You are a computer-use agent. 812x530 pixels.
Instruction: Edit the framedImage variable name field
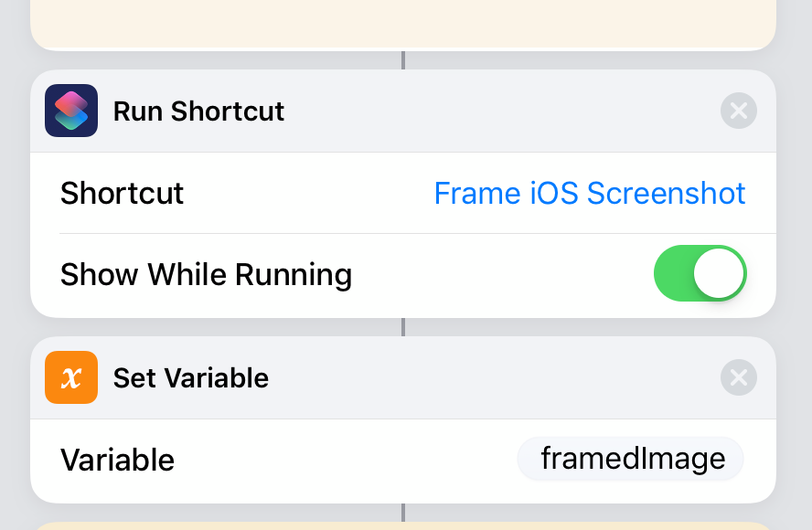point(632,459)
